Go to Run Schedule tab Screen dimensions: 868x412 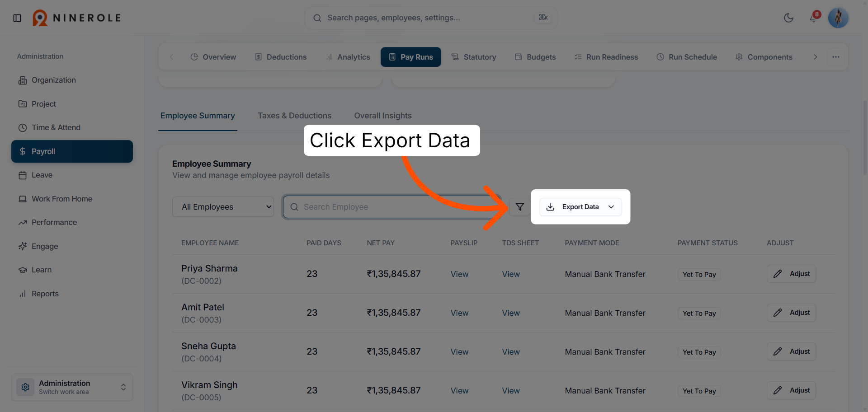click(687, 57)
